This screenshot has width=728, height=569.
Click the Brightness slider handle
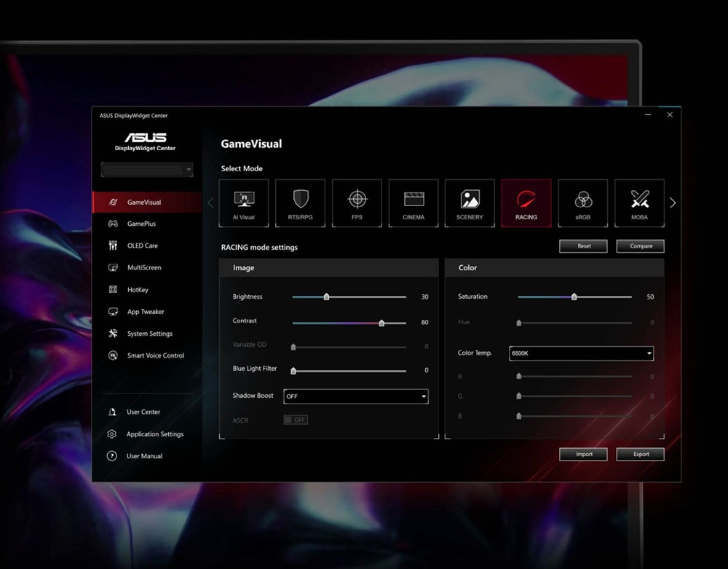click(326, 297)
